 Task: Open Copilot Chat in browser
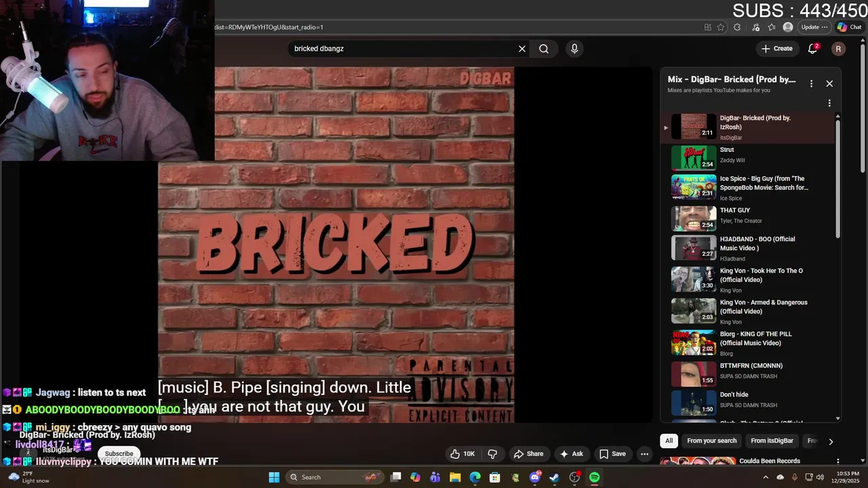pos(849,27)
